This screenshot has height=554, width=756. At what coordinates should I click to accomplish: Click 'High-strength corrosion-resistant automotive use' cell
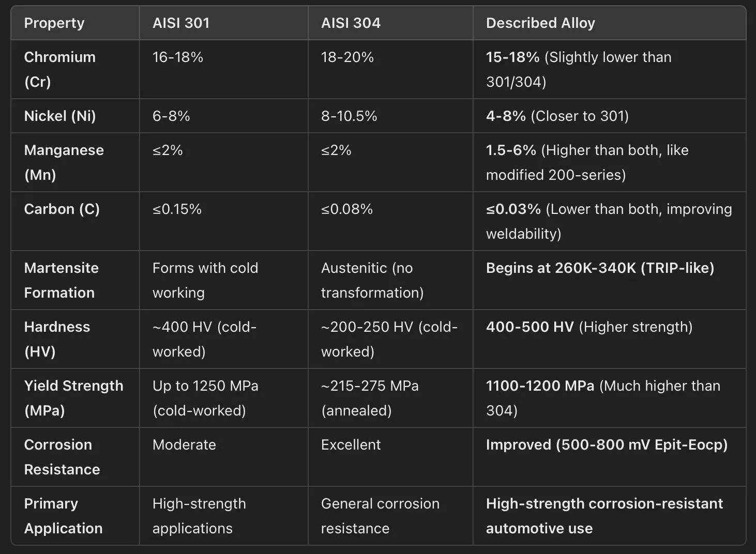pyautogui.click(x=609, y=516)
